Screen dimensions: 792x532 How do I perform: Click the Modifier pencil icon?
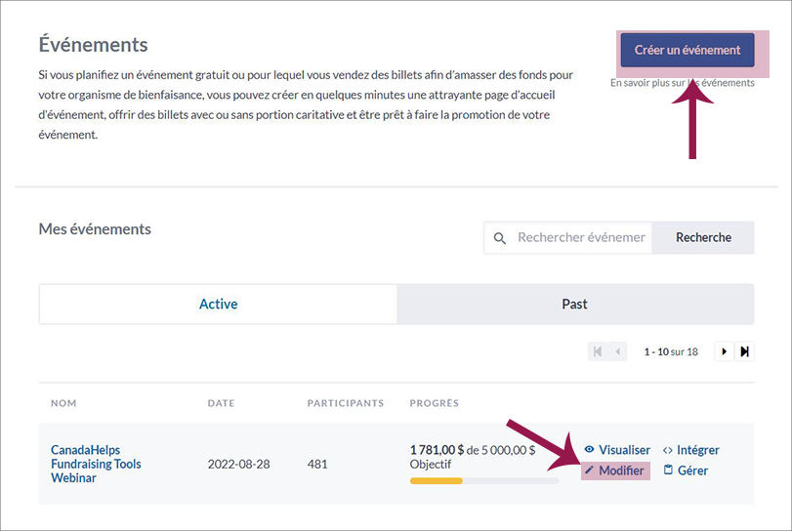[589, 471]
